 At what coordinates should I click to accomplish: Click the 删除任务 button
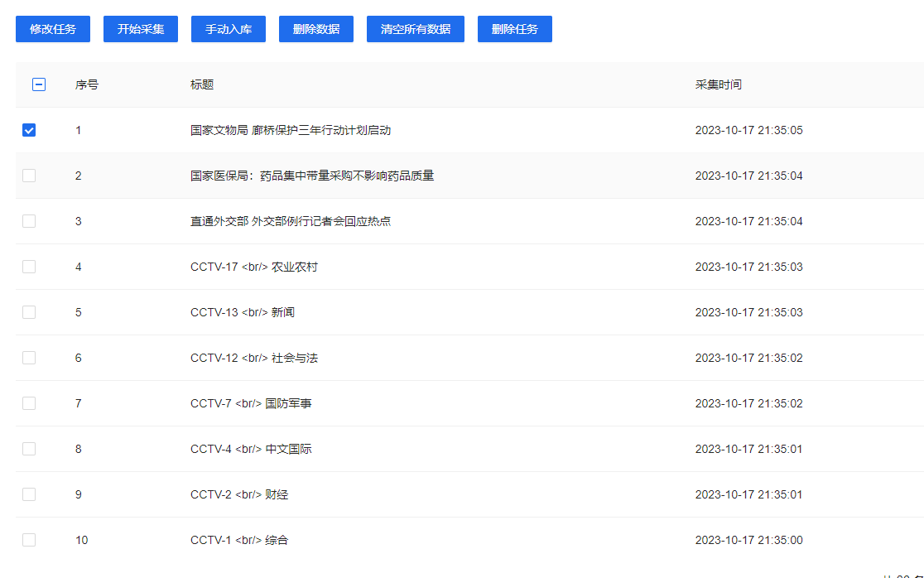click(515, 29)
